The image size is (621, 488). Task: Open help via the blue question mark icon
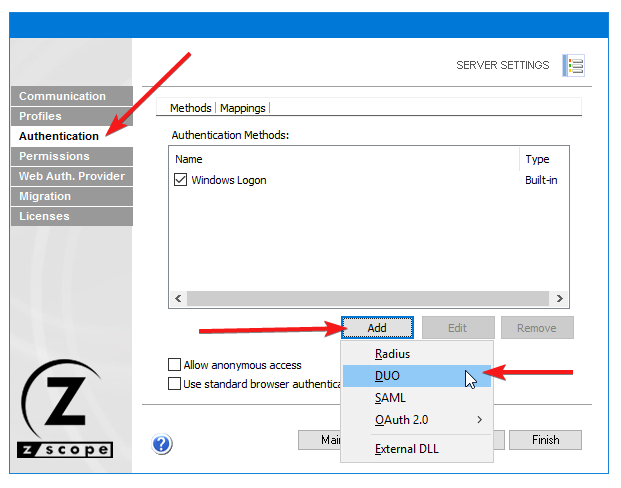point(162,444)
